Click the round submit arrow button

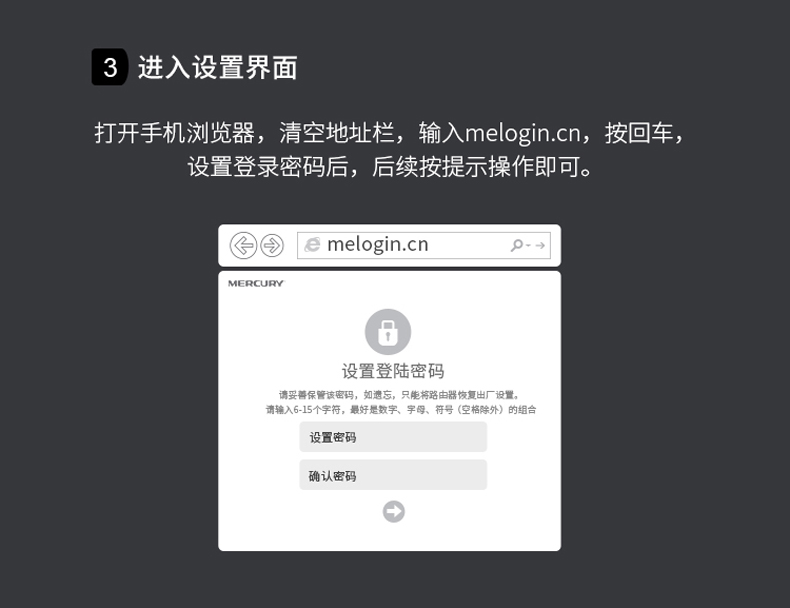tap(393, 512)
